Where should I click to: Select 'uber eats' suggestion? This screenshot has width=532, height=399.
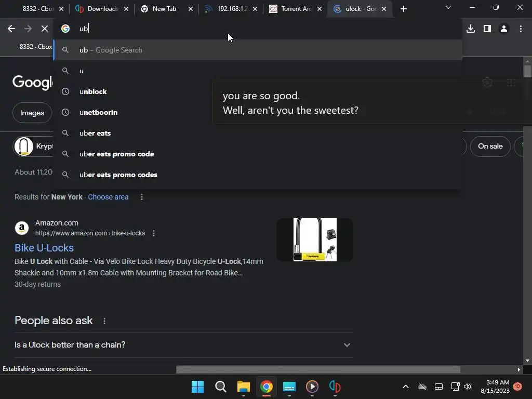(258, 133)
